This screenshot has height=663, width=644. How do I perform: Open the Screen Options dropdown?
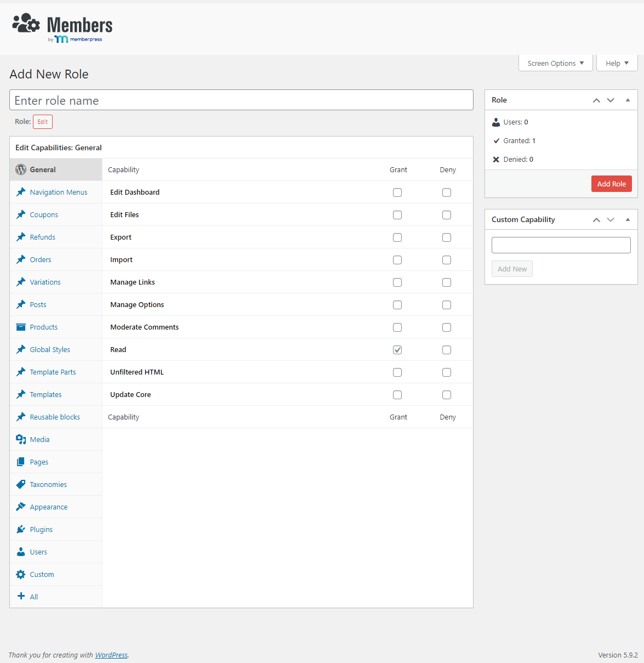click(x=556, y=63)
